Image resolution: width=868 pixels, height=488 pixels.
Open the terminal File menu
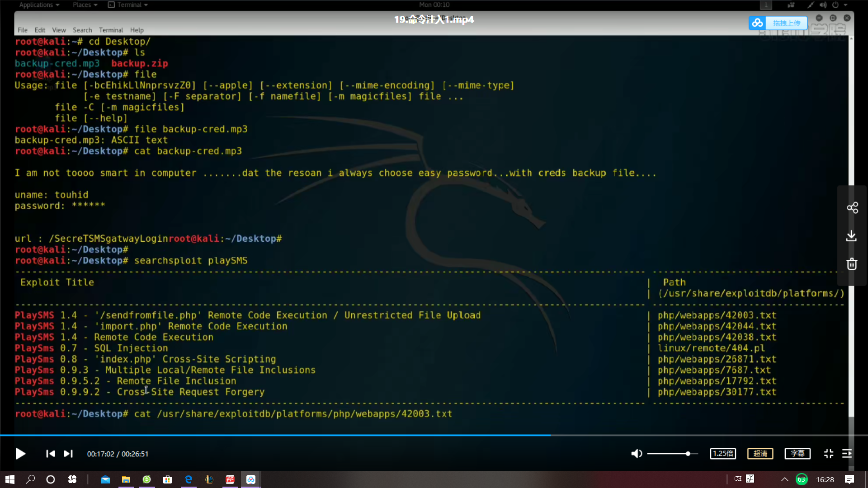[x=23, y=30]
